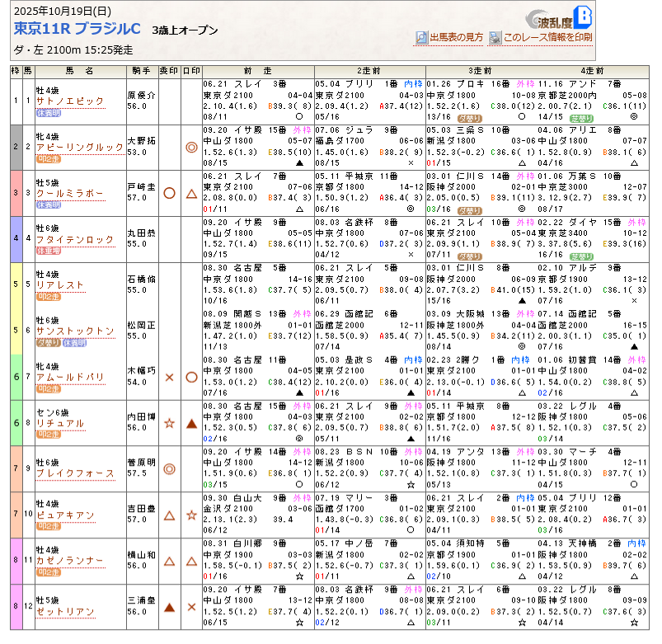Screen dimensions: 662x644
Task: Click jockey name 菅原明
Action: coord(142,463)
